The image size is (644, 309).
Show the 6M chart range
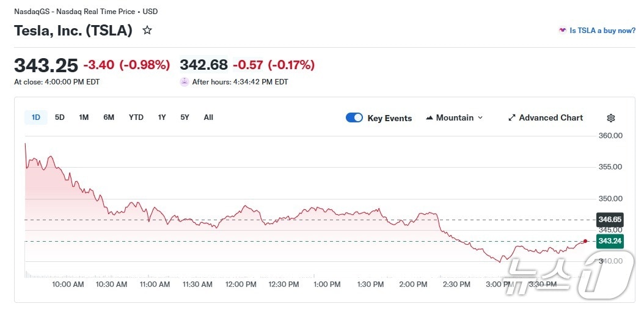point(109,117)
